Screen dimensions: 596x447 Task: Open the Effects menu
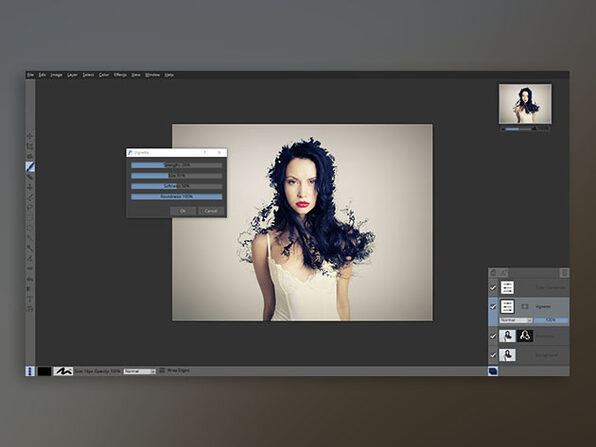(120, 75)
